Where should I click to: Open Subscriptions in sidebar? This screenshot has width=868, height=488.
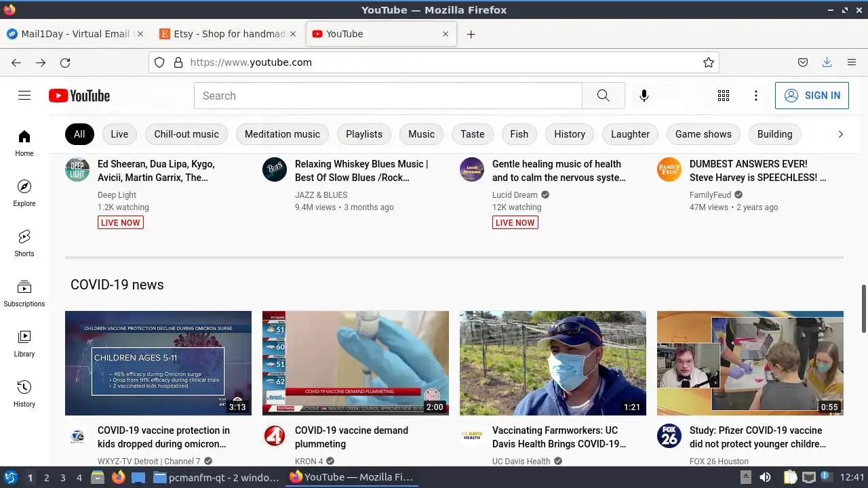24,293
